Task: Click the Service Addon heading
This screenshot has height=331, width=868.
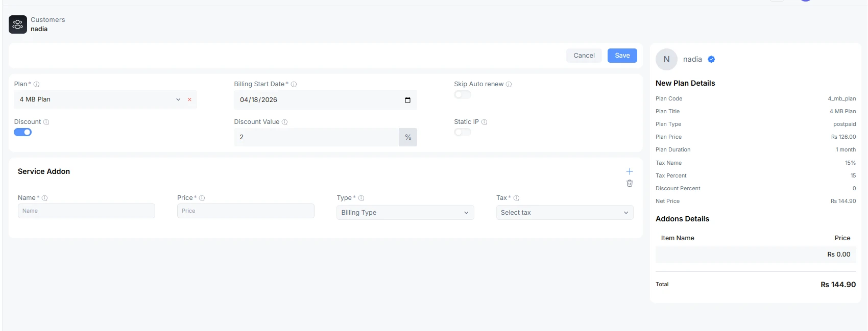Action: coord(44,172)
